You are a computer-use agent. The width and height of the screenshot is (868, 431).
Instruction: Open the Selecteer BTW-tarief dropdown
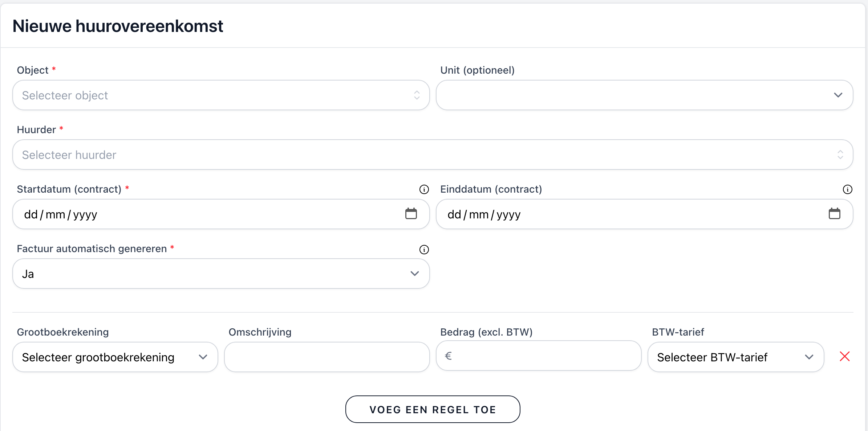point(735,357)
